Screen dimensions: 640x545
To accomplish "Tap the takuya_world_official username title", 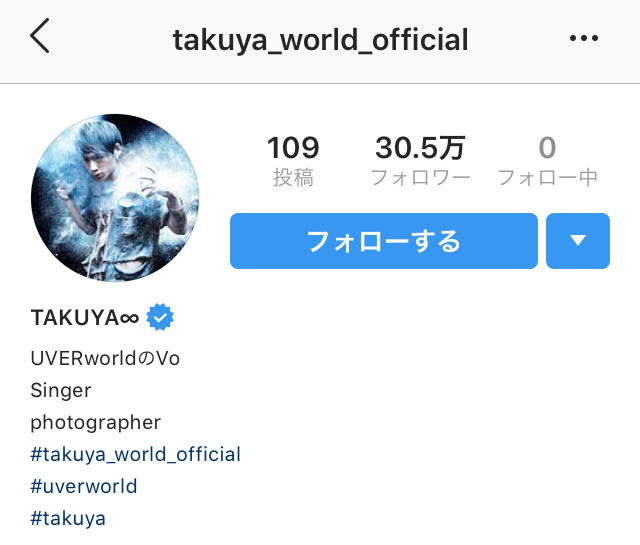I will [320, 40].
